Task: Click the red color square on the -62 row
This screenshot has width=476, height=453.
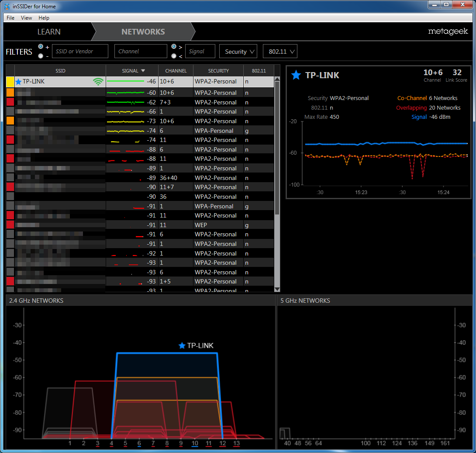Action: (x=10, y=102)
